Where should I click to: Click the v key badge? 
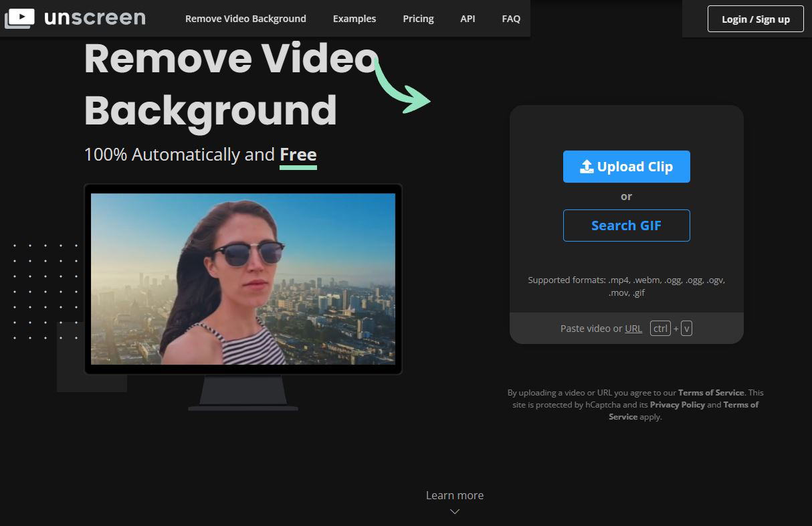[x=686, y=329]
